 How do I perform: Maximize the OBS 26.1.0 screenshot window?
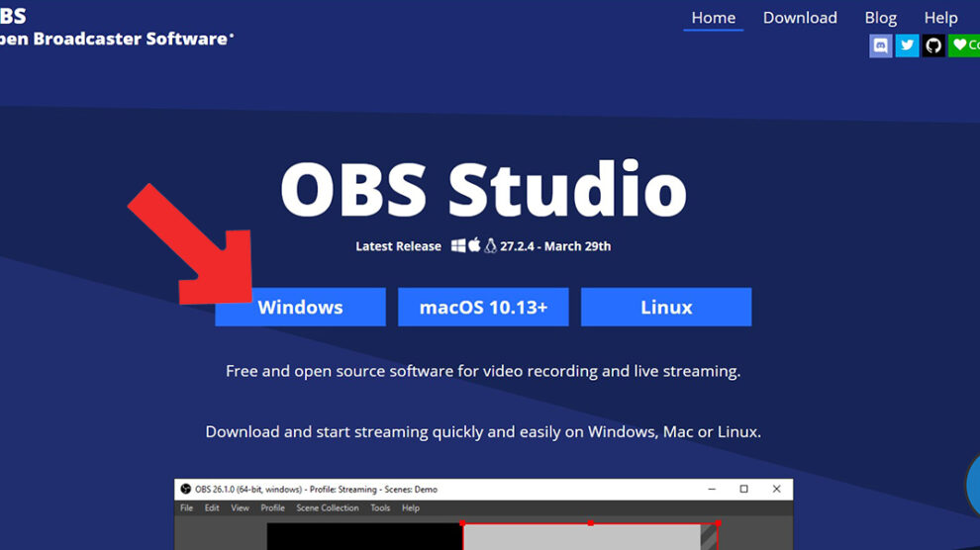coord(743,489)
